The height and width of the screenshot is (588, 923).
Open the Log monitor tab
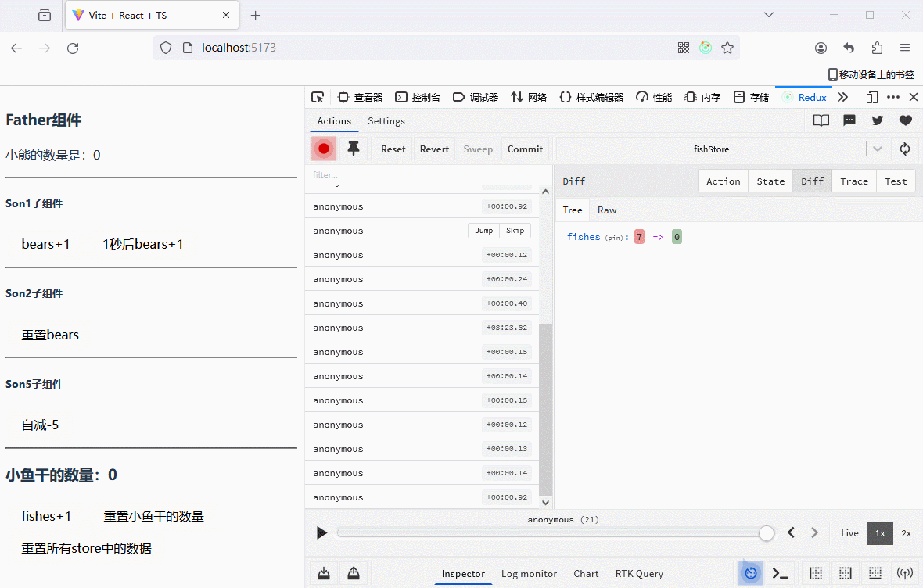pyautogui.click(x=529, y=573)
